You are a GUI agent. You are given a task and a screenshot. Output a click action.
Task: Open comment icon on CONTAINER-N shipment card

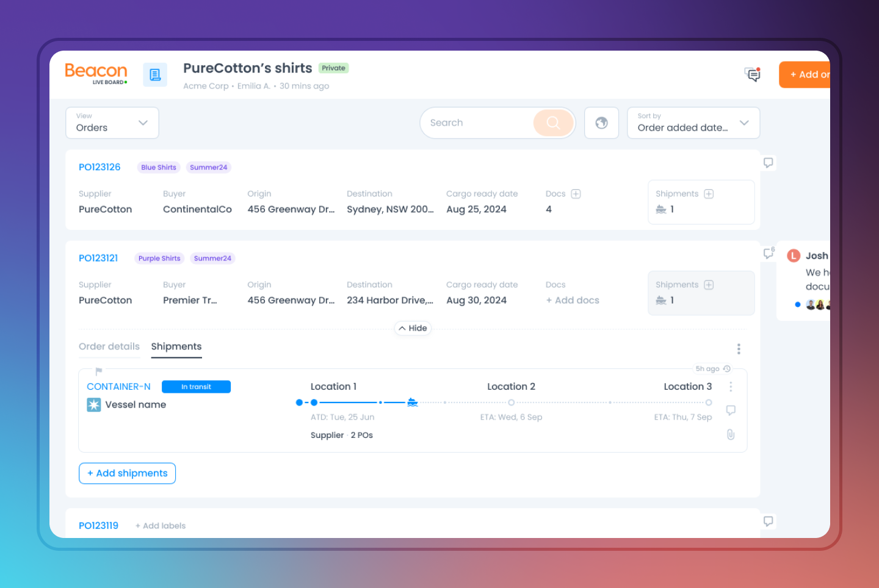[731, 411]
